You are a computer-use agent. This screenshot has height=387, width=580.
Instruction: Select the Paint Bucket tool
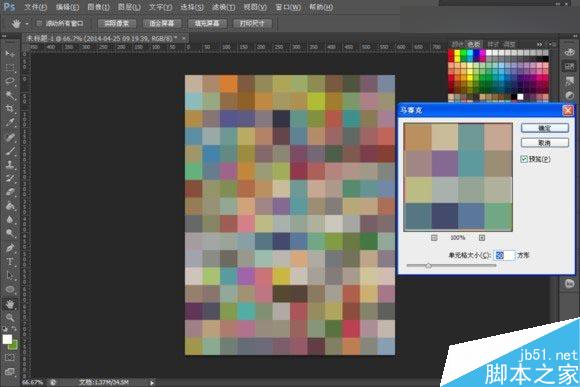click(x=10, y=206)
